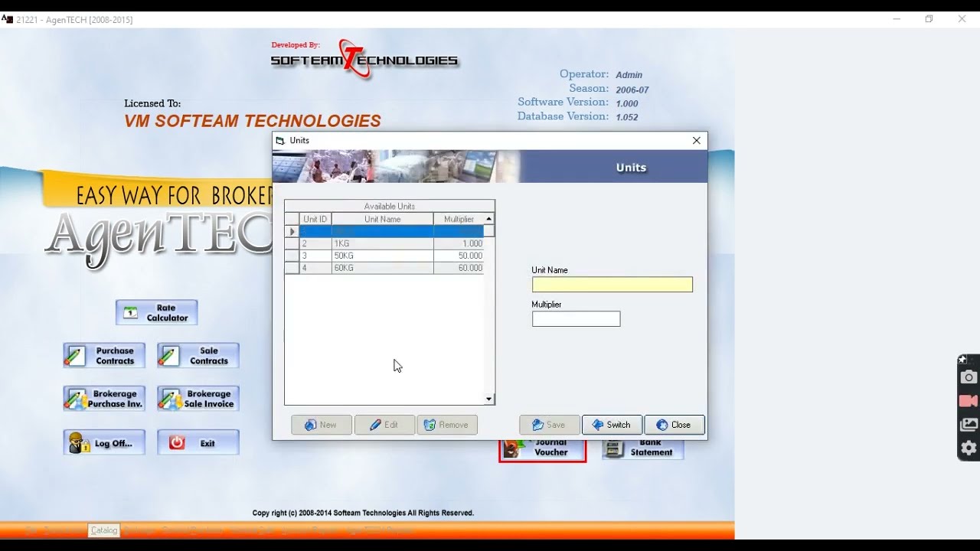
Task: Click the Edit button in Units dialog
Action: coord(384,425)
